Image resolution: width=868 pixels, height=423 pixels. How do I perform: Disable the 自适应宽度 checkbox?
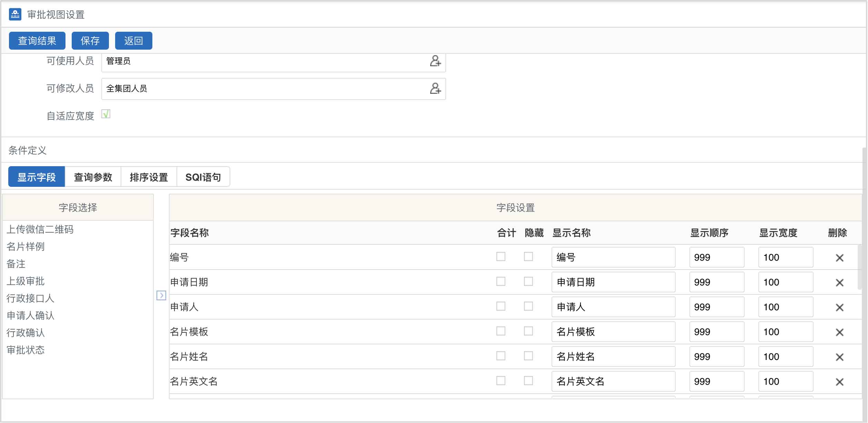click(x=106, y=114)
